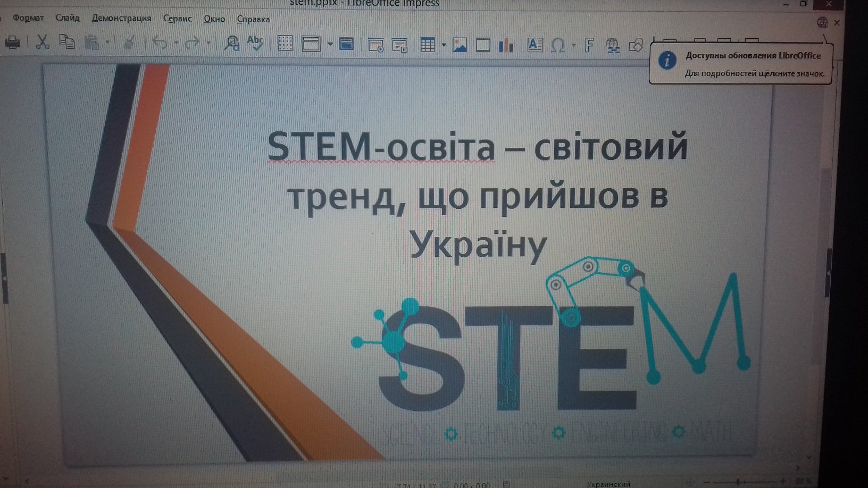Close the document using the menu bar X
Image resolution: width=868 pixels, height=488 pixels.
tap(837, 22)
